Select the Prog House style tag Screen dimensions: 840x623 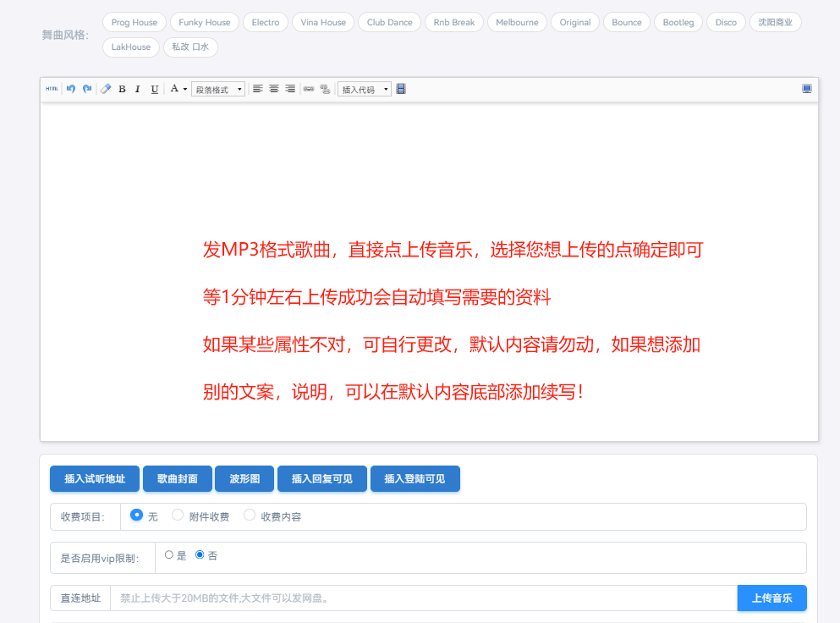135,22
